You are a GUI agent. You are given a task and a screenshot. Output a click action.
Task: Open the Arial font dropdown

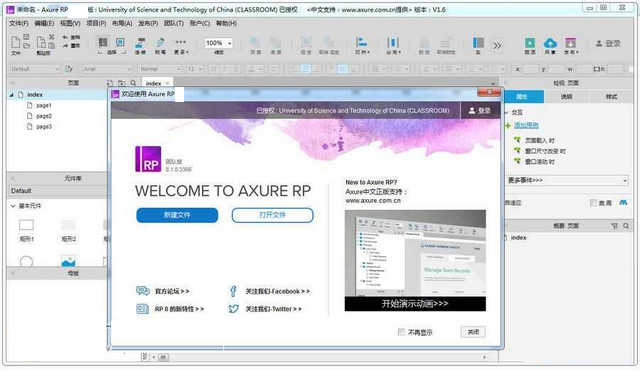(x=107, y=69)
